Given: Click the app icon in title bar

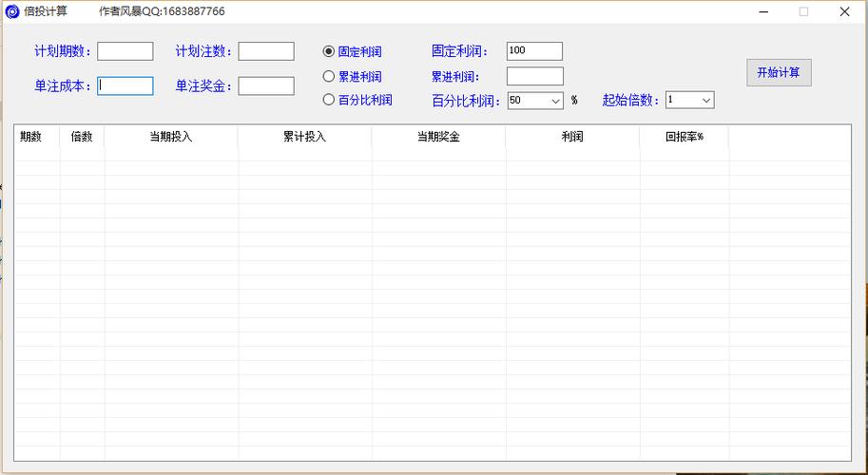Looking at the screenshot, I should click(12, 11).
